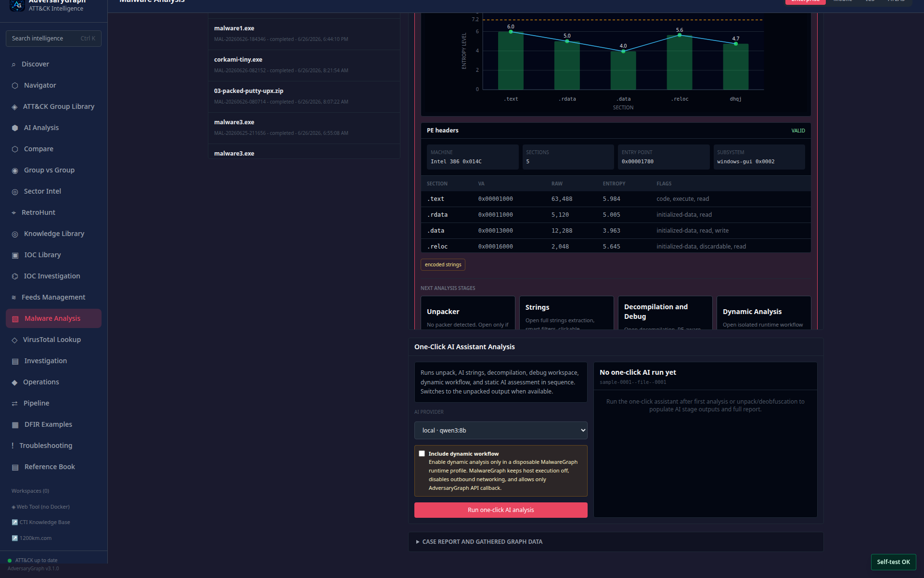Image resolution: width=924 pixels, height=578 pixels.
Task: Click the Compare sidebar icon
Action: [x=15, y=149]
